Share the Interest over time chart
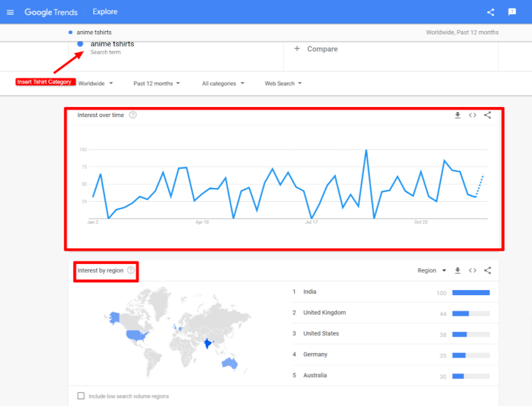 (487, 115)
